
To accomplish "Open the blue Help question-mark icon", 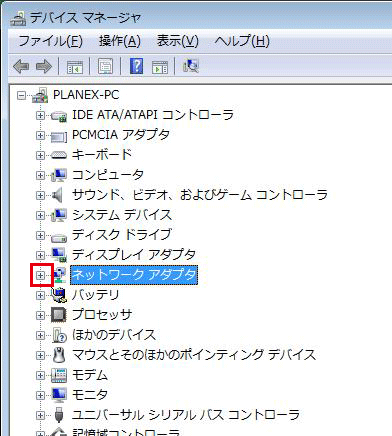I will pos(137,66).
